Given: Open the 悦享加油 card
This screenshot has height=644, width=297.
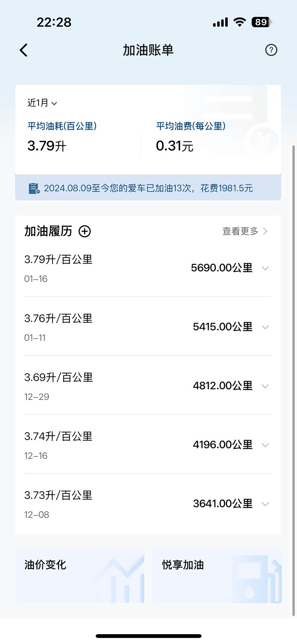Looking at the screenshot, I should (217, 575).
